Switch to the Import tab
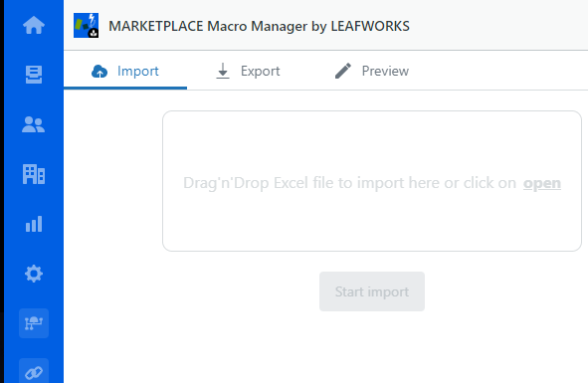Screen dimensions: 588x383 click(x=125, y=71)
